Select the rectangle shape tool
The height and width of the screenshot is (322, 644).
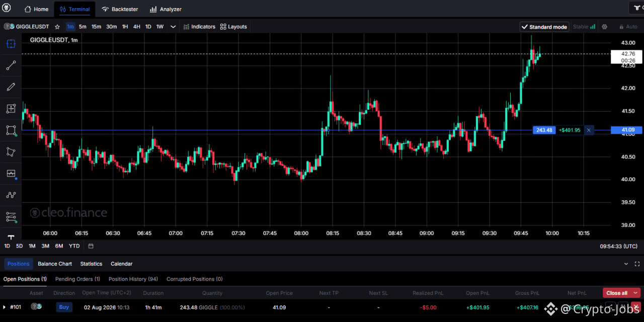[11, 130]
